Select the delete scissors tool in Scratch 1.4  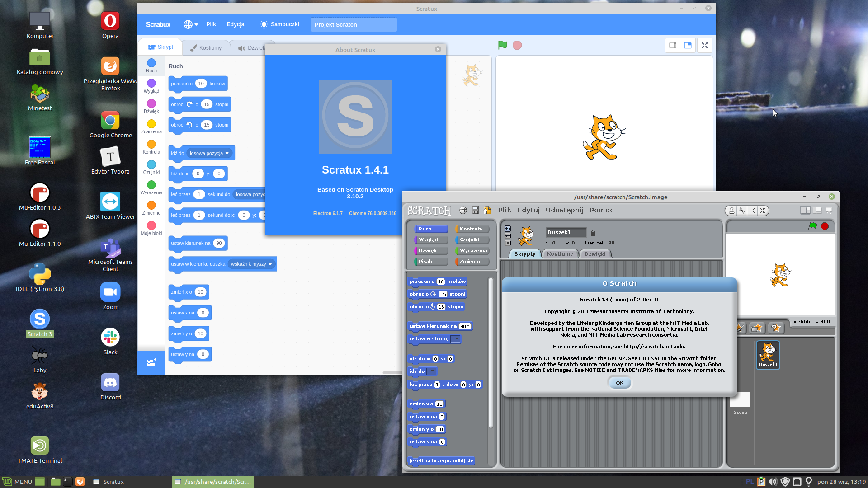click(x=742, y=211)
